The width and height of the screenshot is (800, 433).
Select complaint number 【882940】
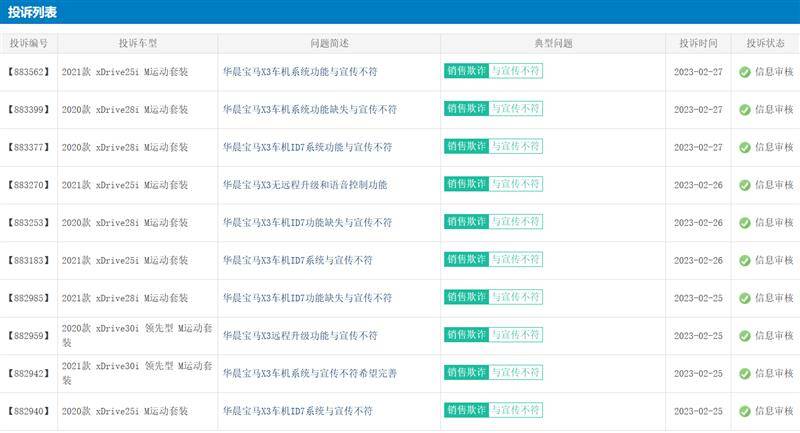tap(29, 412)
